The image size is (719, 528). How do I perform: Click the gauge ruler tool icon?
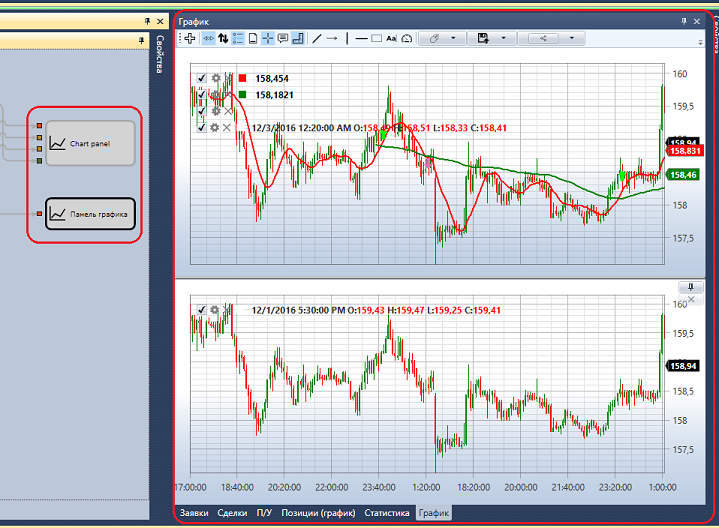407,39
